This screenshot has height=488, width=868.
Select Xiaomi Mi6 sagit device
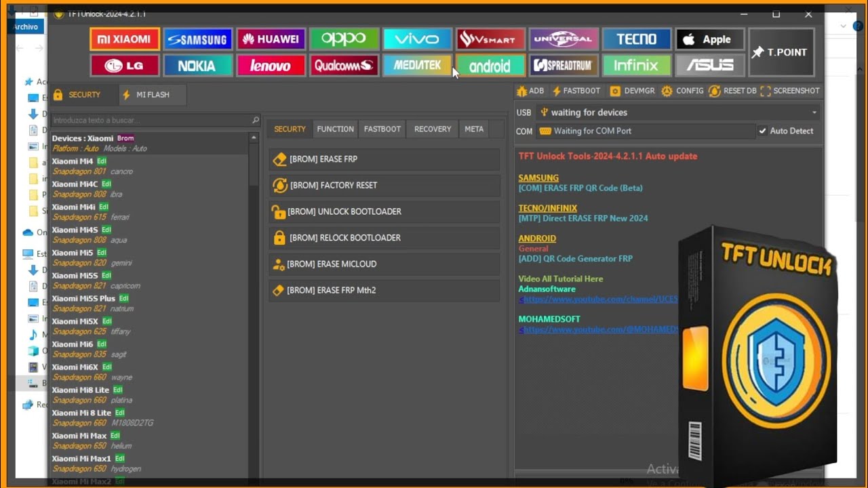pyautogui.click(x=149, y=349)
